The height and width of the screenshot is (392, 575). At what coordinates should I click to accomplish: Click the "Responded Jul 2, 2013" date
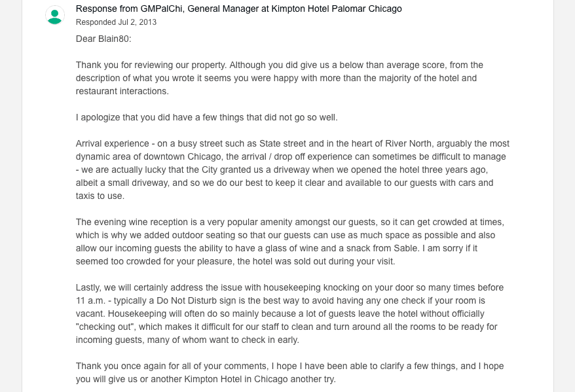[116, 22]
